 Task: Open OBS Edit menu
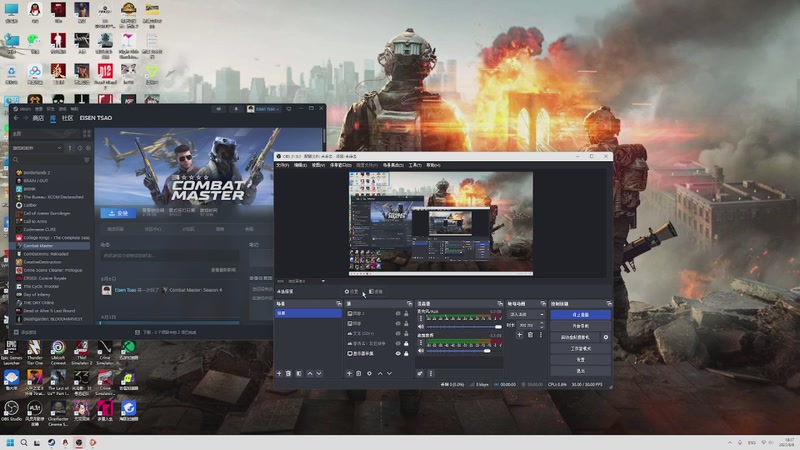point(301,165)
